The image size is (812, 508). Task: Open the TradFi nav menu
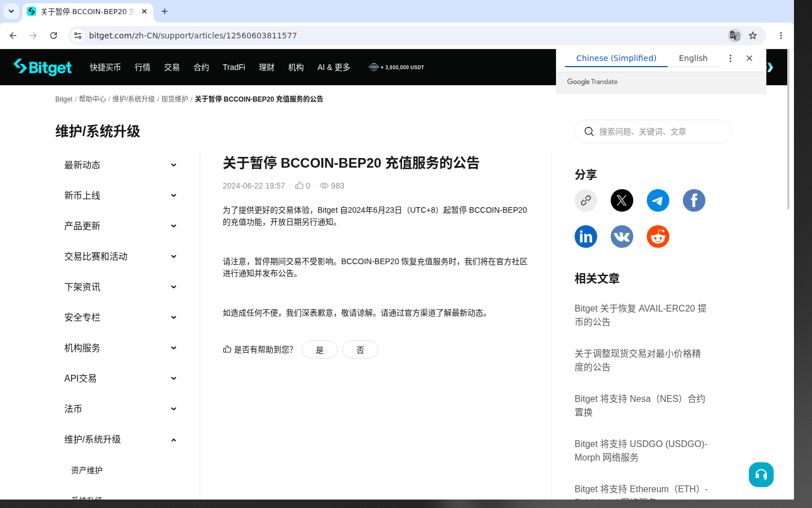tap(234, 67)
